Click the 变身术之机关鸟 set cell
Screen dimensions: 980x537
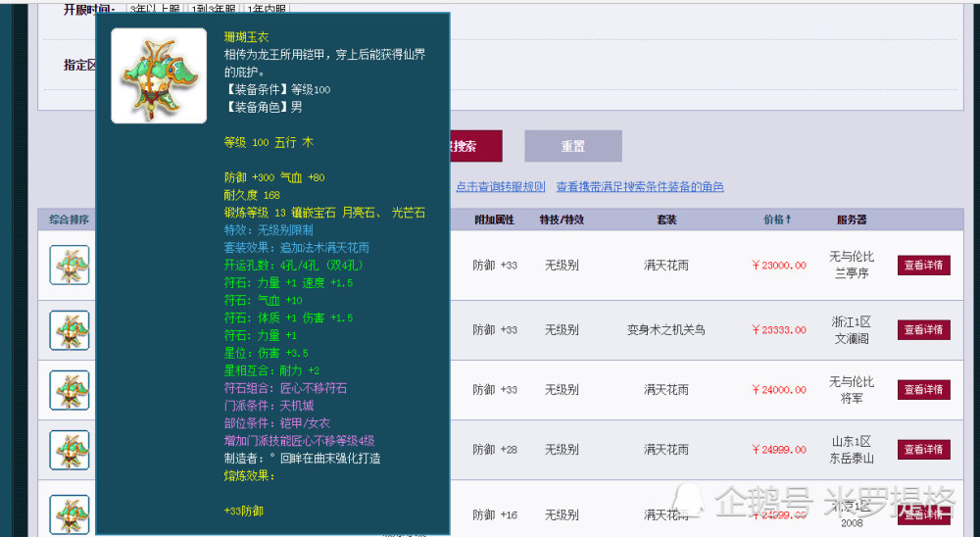click(666, 330)
